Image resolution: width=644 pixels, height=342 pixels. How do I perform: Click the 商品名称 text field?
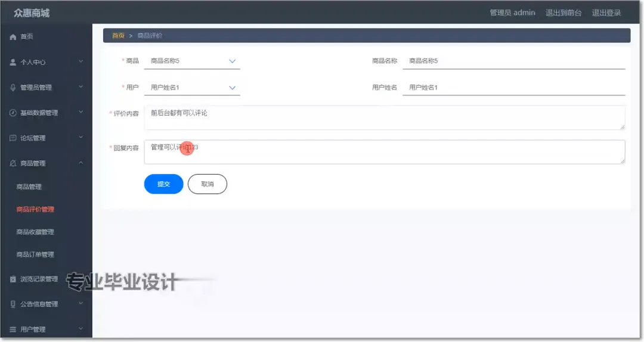pos(514,61)
